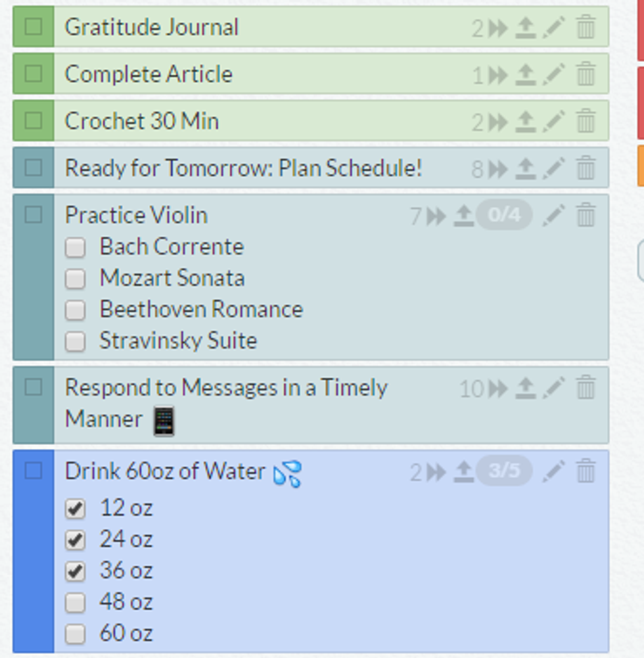Complete the Crochet 30 Min daily

[x=33, y=121]
